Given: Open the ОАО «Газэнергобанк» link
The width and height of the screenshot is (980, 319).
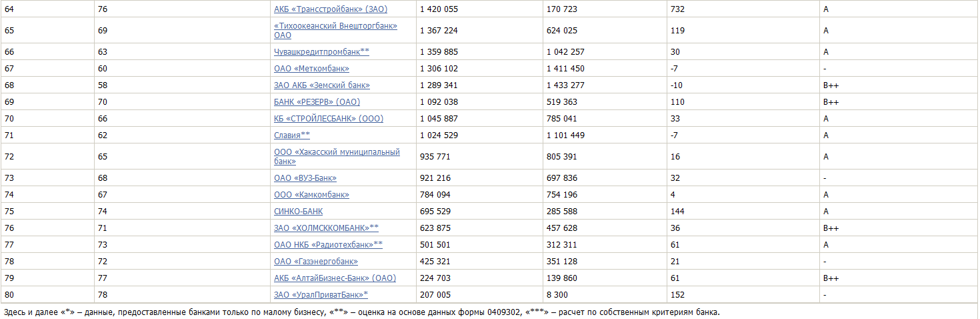Looking at the screenshot, I should pyautogui.click(x=315, y=262).
